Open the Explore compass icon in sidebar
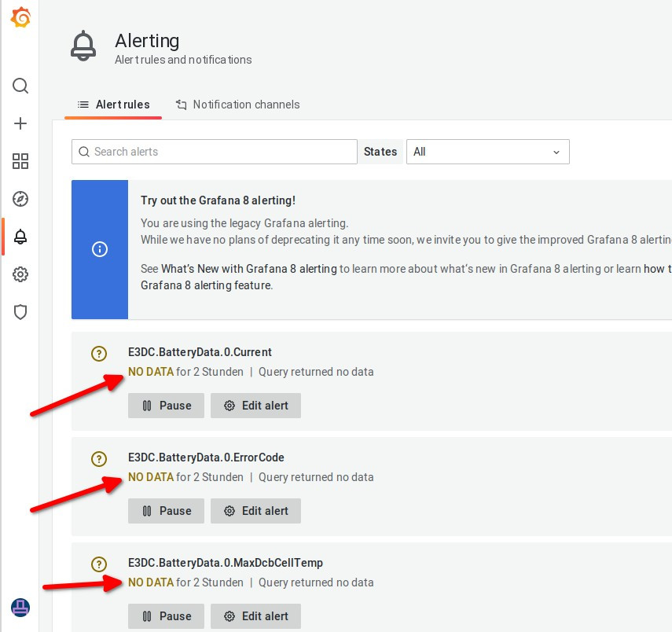The image size is (672, 632). coord(20,199)
